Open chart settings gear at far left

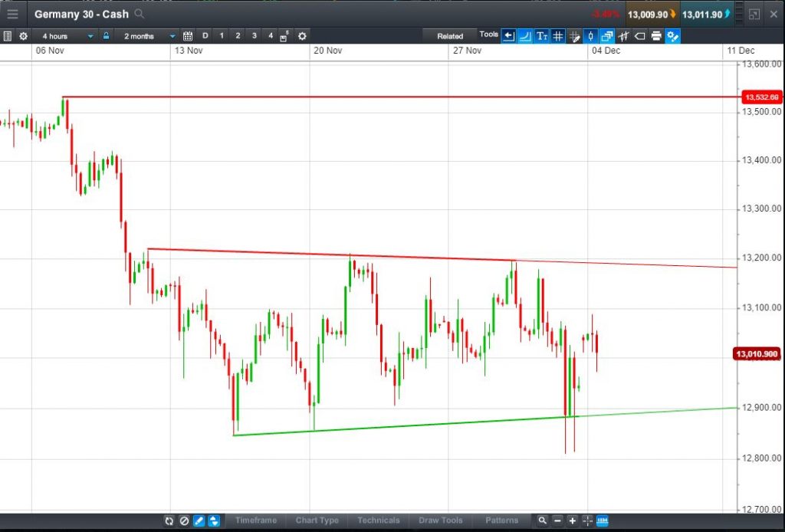click(x=23, y=36)
